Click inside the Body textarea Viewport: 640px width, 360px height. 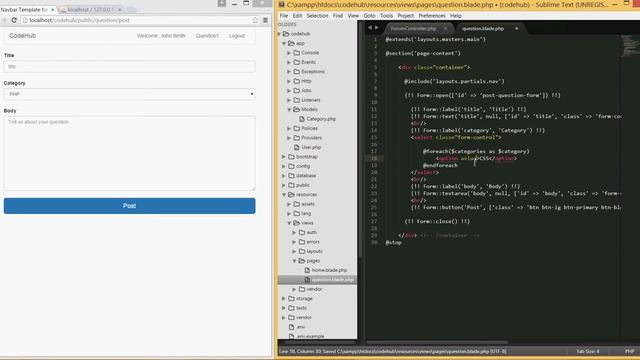click(x=129, y=153)
